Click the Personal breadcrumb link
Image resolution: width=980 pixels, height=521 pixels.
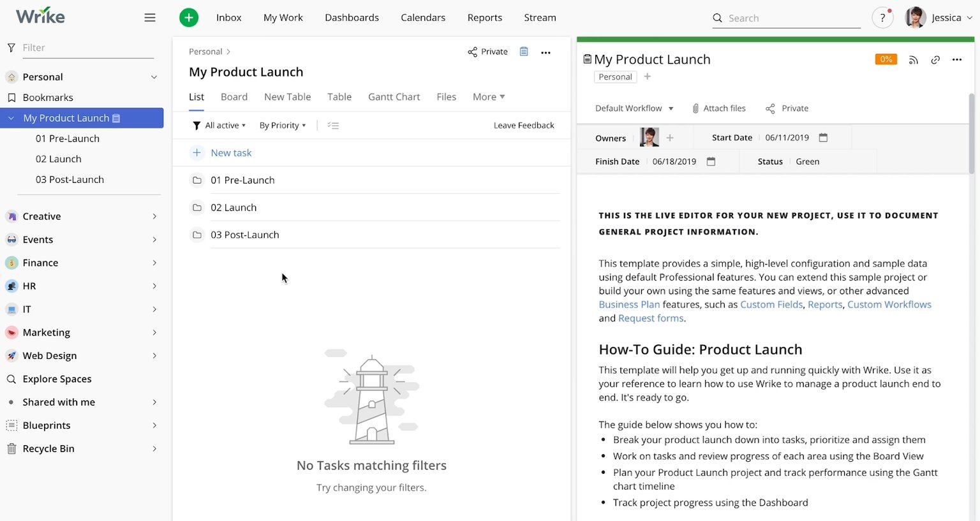tap(205, 52)
